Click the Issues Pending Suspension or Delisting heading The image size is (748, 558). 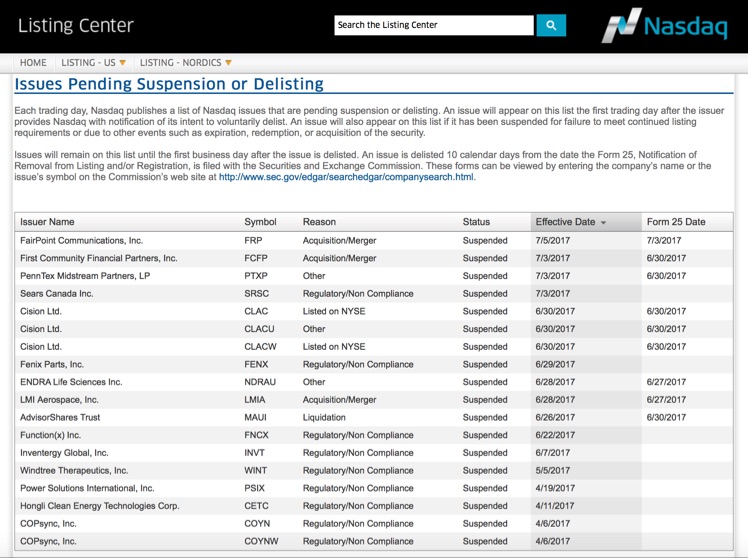pos(169,84)
